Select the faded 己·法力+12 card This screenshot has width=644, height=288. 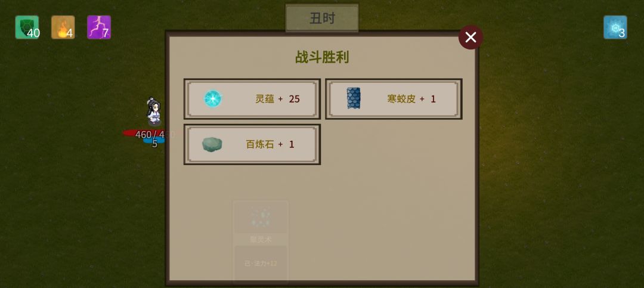(x=261, y=264)
